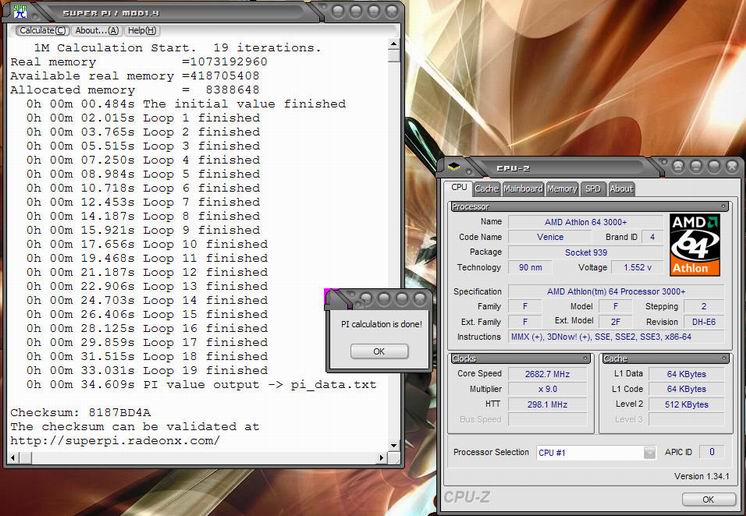Open the About tab in CPU-Z
This screenshot has height=516, width=746.
[x=621, y=189]
